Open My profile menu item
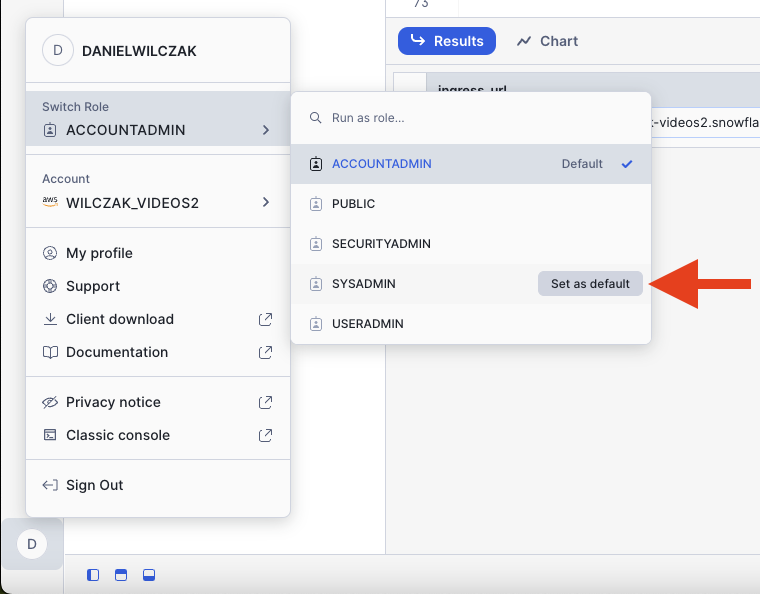 (x=99, y=253)
